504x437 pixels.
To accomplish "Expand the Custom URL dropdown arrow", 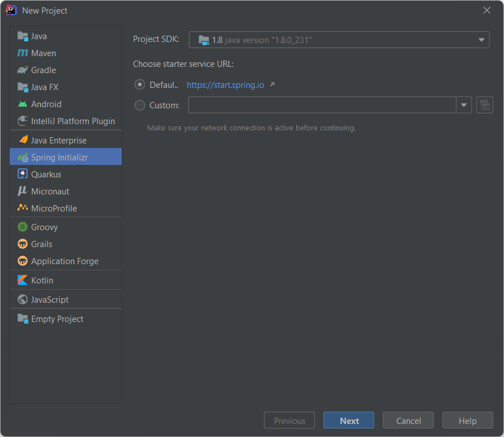I will [x=464, y=104].
